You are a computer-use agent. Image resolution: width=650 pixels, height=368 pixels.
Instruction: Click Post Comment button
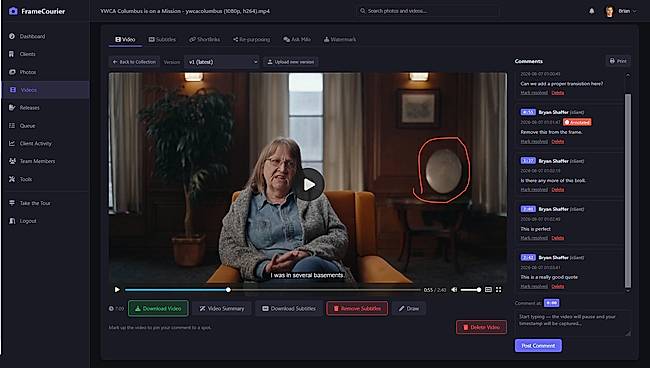click(x=538, y=345)
